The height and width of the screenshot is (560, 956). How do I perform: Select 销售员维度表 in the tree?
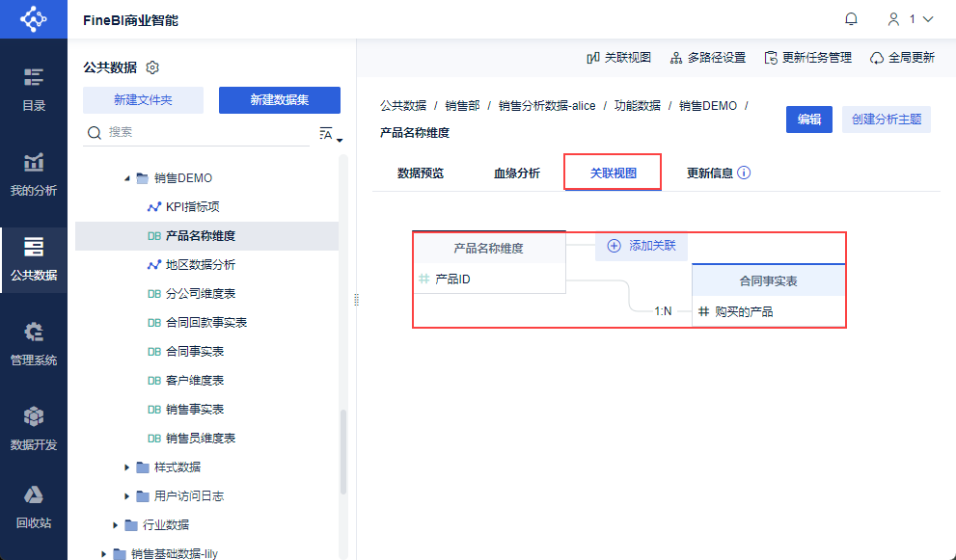pyautogui.click(x=206, y=439)
